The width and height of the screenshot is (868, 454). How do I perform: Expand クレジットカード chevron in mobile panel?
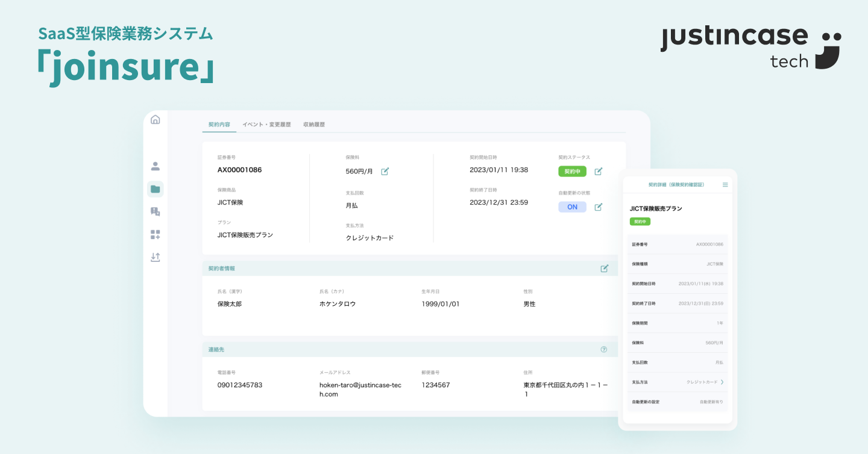coord(722,382)
